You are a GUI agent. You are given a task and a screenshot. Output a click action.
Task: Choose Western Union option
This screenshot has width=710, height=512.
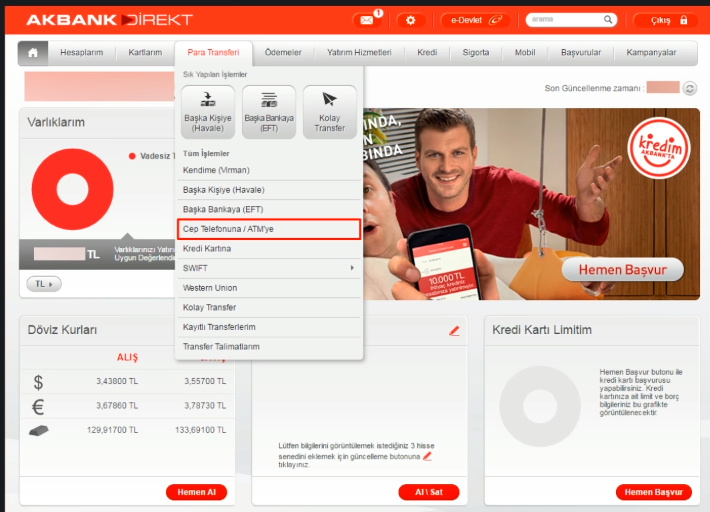269,288
